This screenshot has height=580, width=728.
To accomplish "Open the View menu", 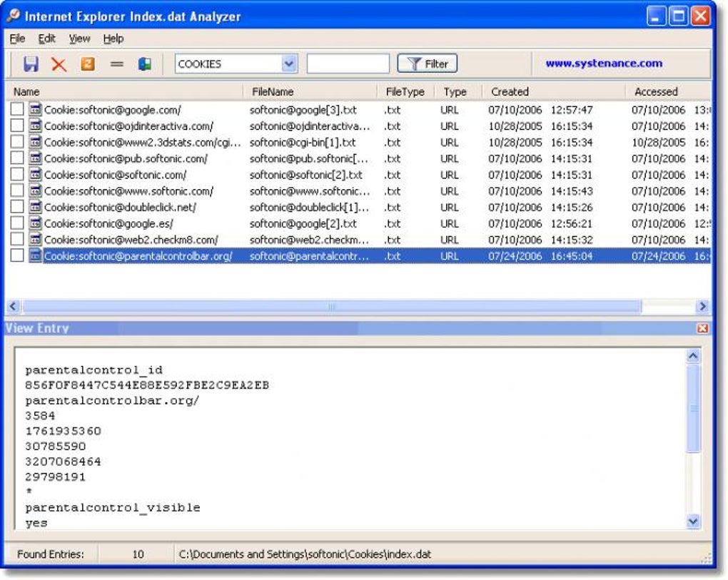I will tap(79, 39).
